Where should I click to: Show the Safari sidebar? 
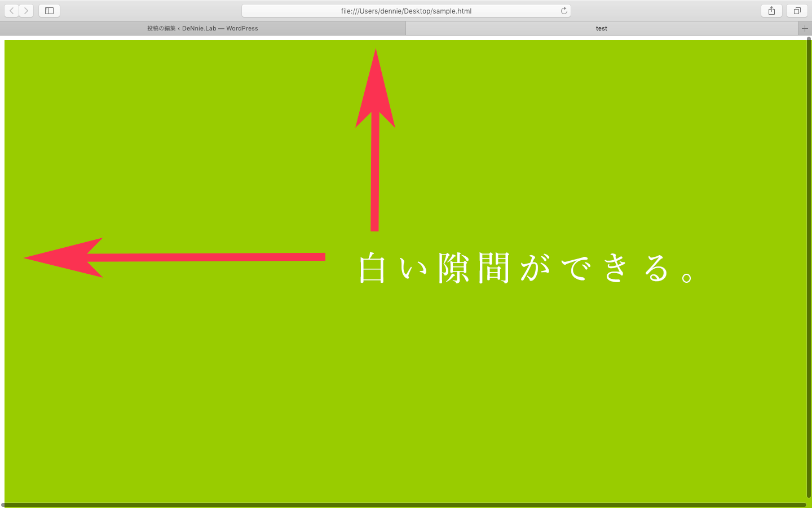[x=49, y=11]
